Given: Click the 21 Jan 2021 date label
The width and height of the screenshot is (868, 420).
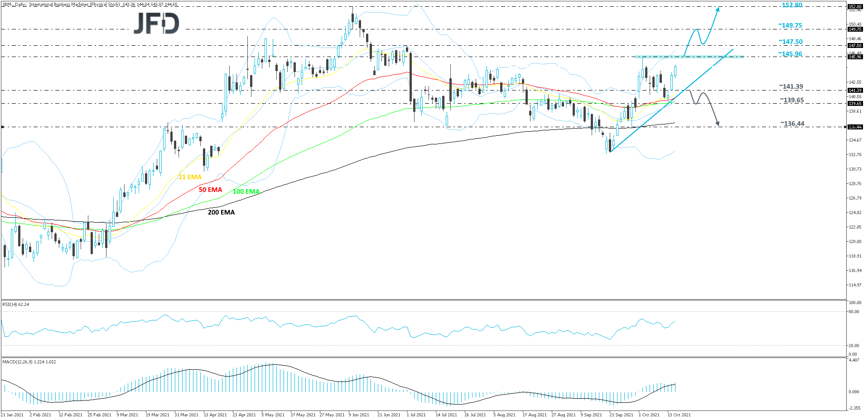Looking at the screenshot, I should click(x=12, y=415).
